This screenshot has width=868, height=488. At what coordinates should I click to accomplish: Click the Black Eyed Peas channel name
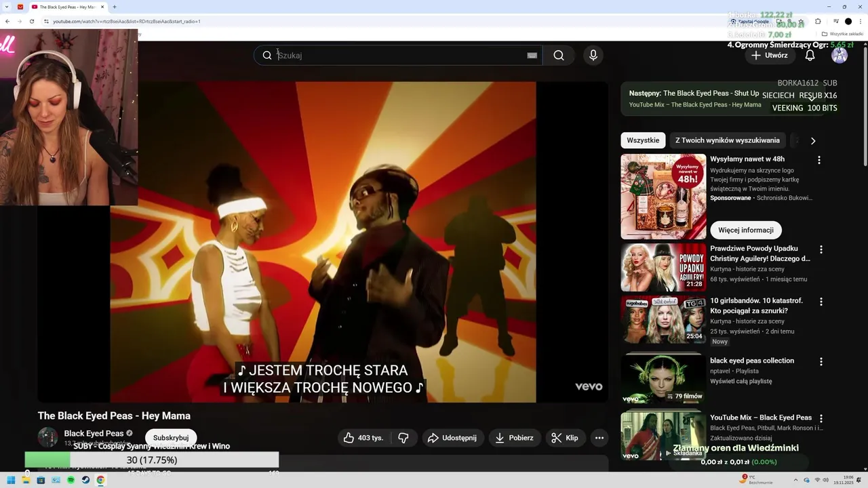[x=94, y=433]
